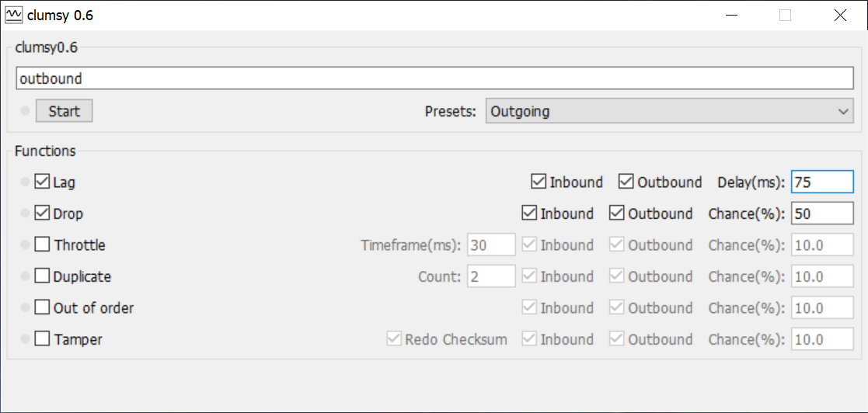Click the status indicator dot beside Start
868x413 pixels.
tap(25, 111)
